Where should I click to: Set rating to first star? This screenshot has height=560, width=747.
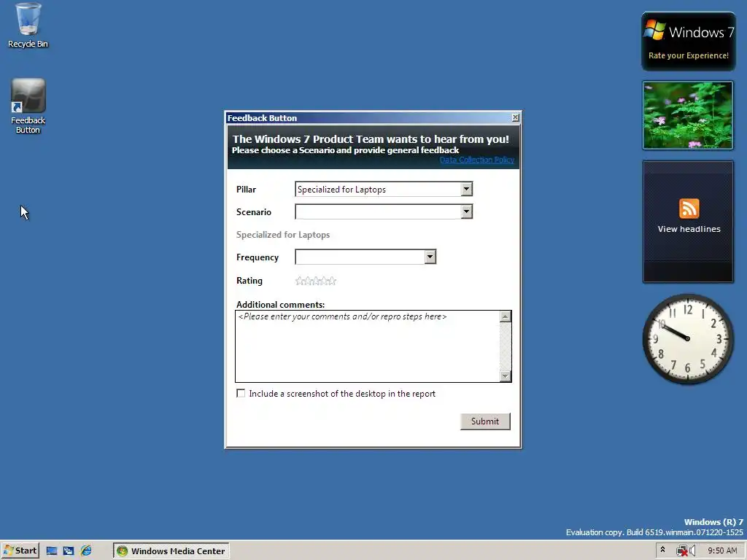pos(299,281)
